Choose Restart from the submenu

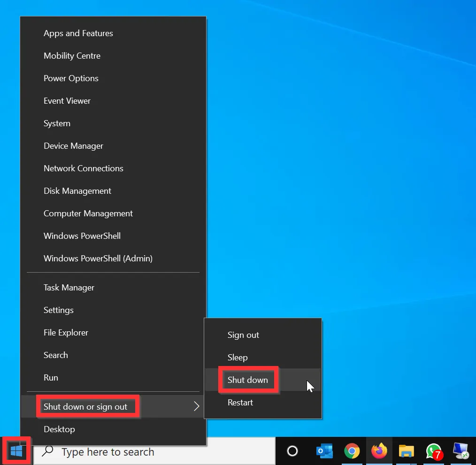pyautogui.click(x=240, y=403)
